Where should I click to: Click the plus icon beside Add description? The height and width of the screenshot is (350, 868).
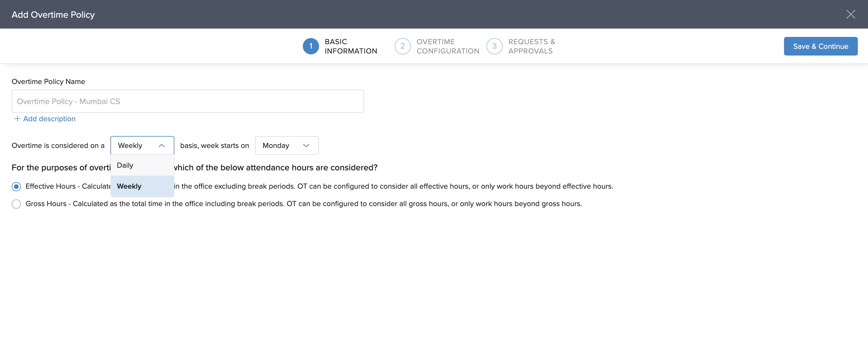[x=17, y=119]
